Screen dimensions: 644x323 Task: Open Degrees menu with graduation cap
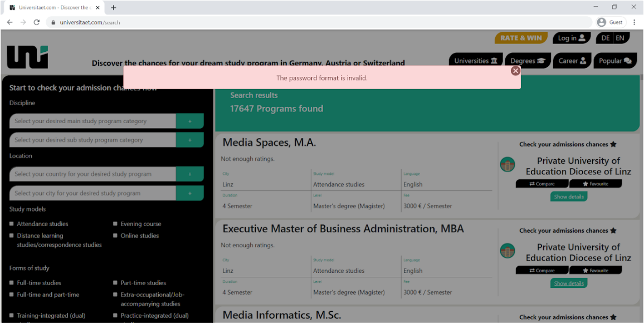(528, 61)
